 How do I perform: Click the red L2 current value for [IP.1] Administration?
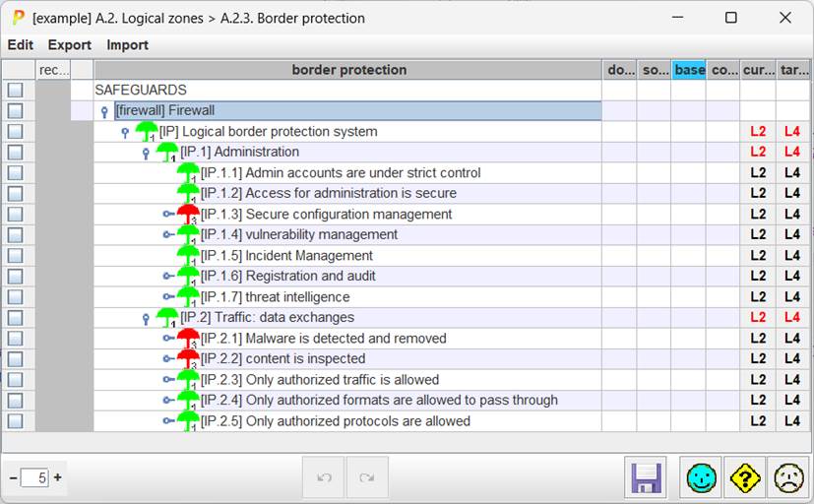758,152
